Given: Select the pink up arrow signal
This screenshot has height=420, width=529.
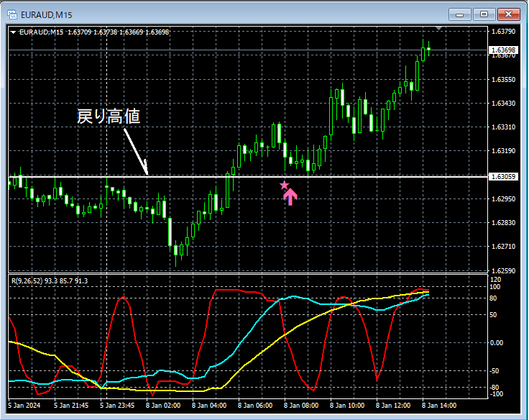Looking at the screenshot, I should click(x=290, y=197).
